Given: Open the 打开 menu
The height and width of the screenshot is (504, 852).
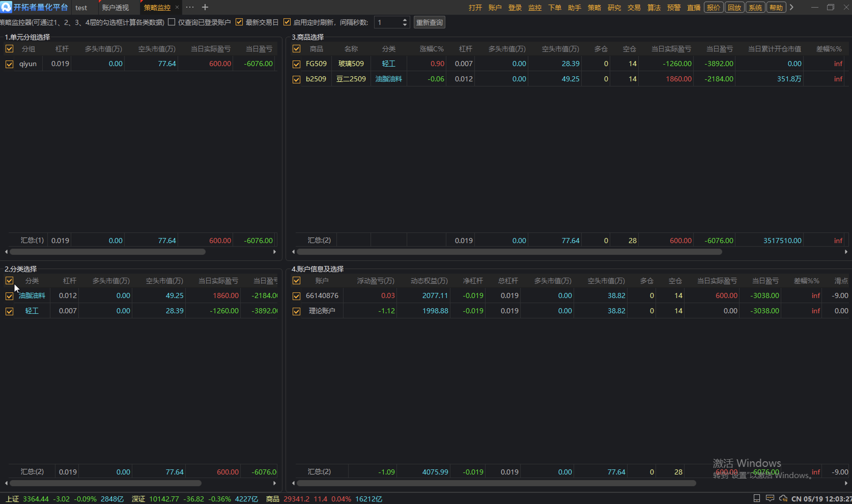Looking at the screenshot, I should coord(475,7).
